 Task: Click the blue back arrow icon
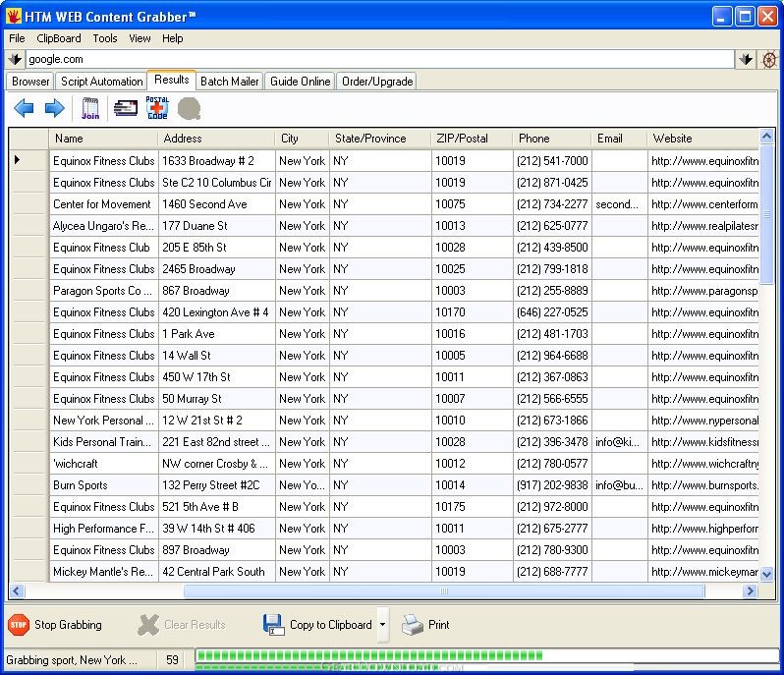[x=24, y=108]
